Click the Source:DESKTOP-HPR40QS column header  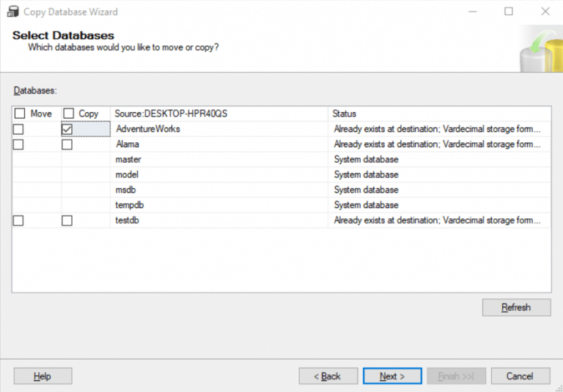(x=219, y=114)
